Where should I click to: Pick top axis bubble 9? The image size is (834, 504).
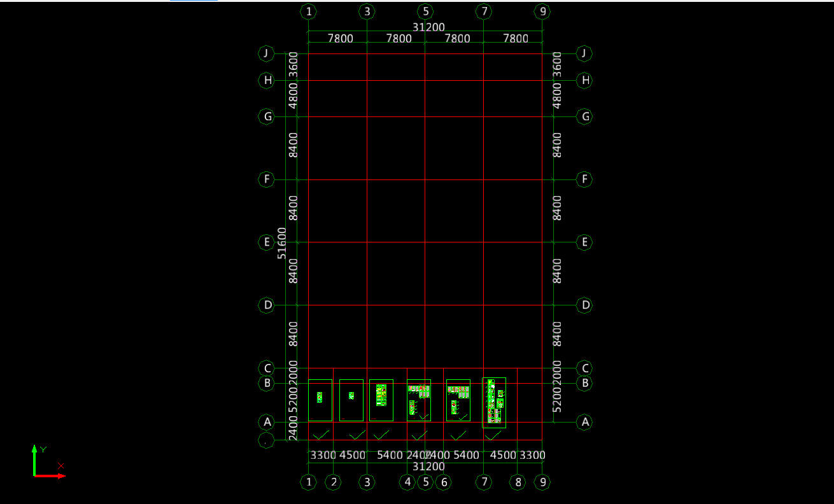coord(542,11)
